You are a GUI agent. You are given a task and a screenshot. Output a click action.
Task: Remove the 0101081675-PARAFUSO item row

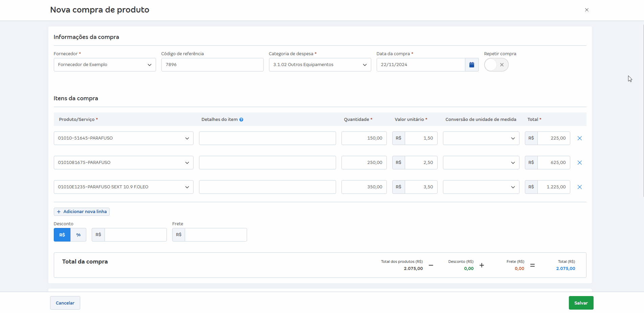(x=580, y=163)
